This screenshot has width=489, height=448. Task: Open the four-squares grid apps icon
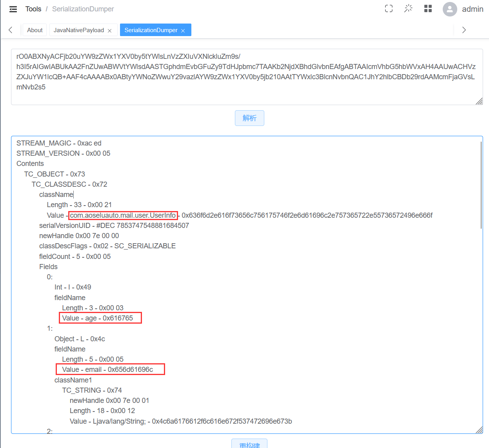click(x=428, y=9)
